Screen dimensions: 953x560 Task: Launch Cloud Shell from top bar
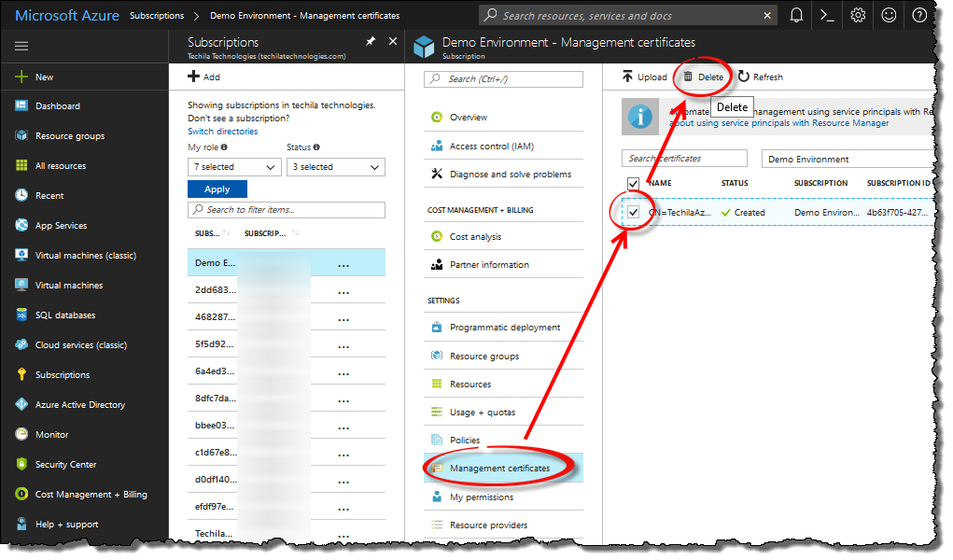827,15
